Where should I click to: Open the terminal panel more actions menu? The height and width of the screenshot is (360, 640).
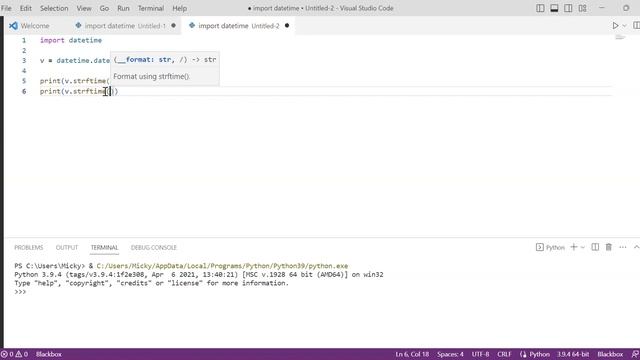pyautogui.click(x=622, y=247)
